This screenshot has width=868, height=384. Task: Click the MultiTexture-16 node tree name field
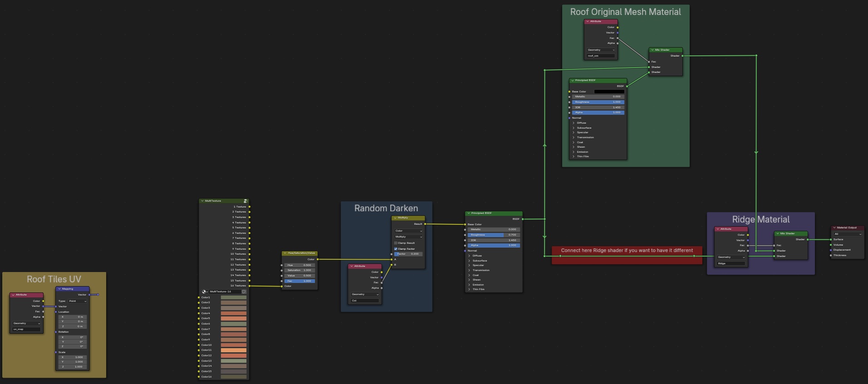225,292
